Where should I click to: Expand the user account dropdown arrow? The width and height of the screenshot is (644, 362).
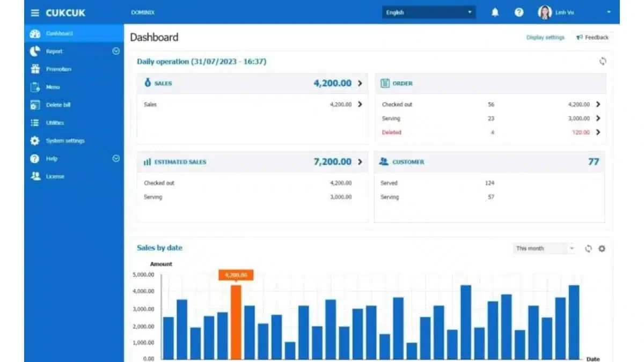[x=609, y=12]
